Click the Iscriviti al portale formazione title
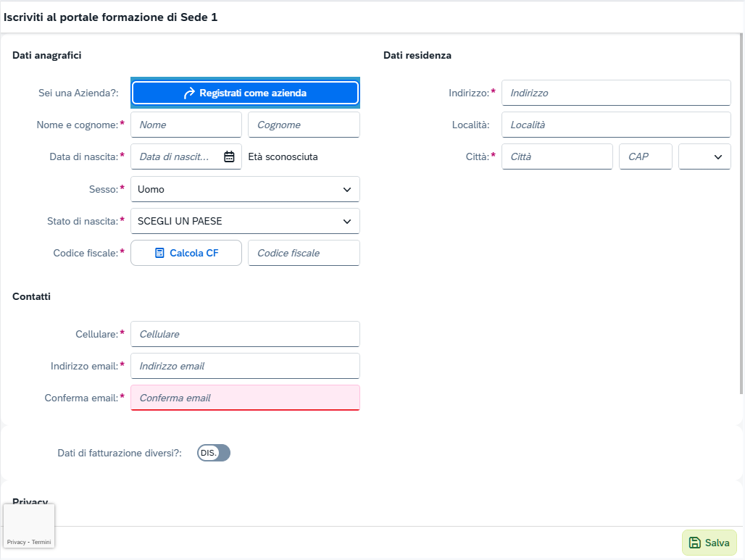Image resolution: width=745 pixels, height=560 pixels. pos(110,17)
